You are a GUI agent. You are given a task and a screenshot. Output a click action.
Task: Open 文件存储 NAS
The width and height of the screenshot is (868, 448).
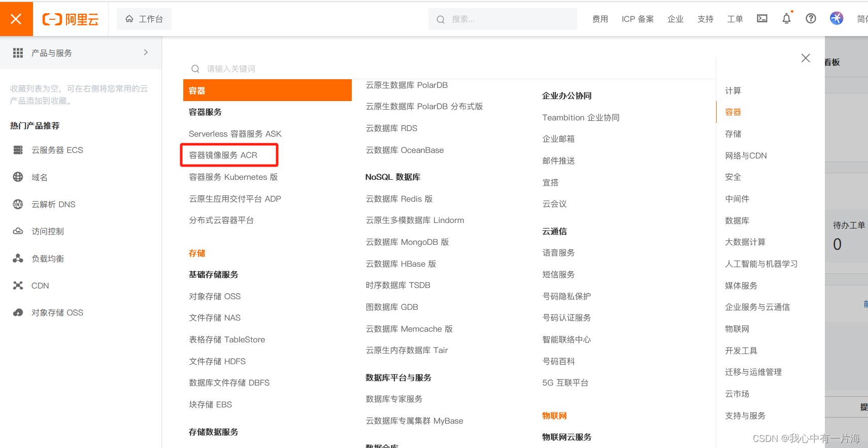tap(215, 317)
